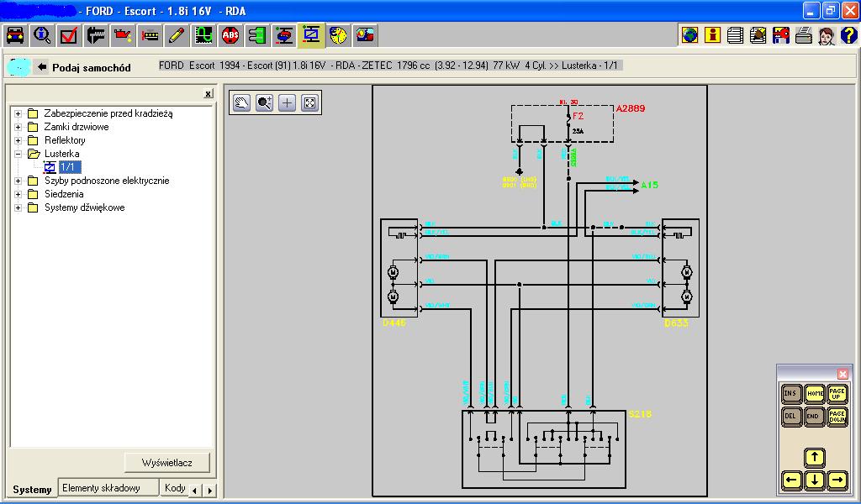
Task: Click the printer icon in toolbar
Action: click(x=804, y=35)
